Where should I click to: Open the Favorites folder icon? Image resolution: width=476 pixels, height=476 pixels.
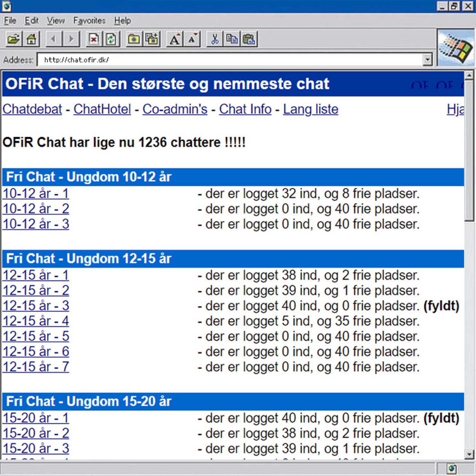point(134,40)
